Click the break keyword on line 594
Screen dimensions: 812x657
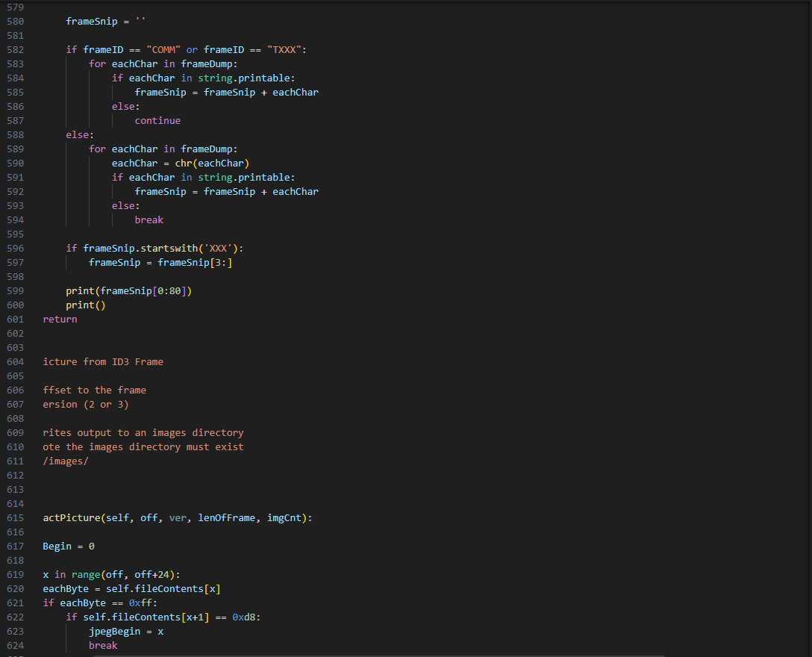[149, 219]
